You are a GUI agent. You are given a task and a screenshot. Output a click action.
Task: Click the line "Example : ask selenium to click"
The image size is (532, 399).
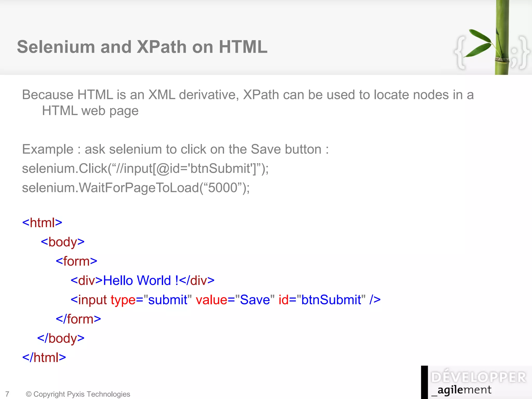pos(175,149)
